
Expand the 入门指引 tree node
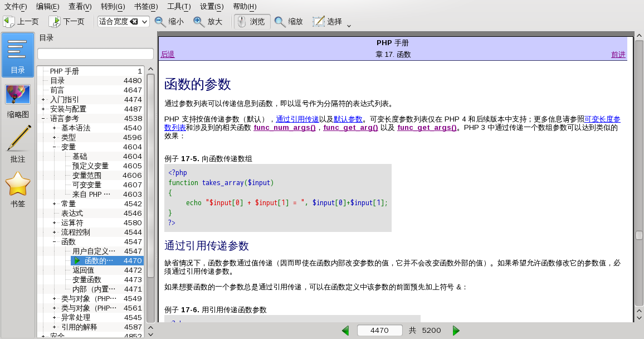43,99
